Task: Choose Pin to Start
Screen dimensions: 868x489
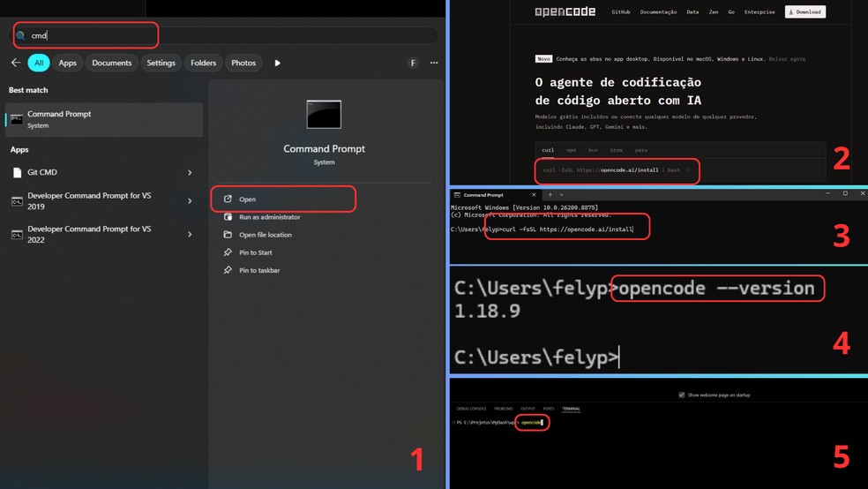Action: coord(255,252)
